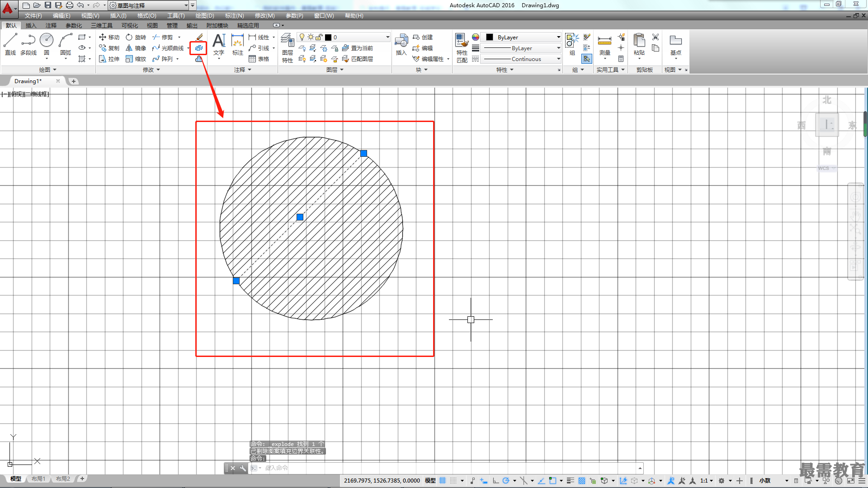Viewport: 868px width, 488px height.
Task: Open the 绘图(D) menu
Action: click(205, 15)
